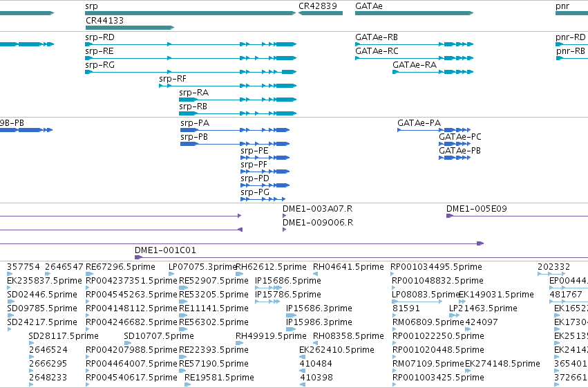The height and width of the screenshot is (388, 588).
Task: Open feature 410484
Action: coord(316,364)
